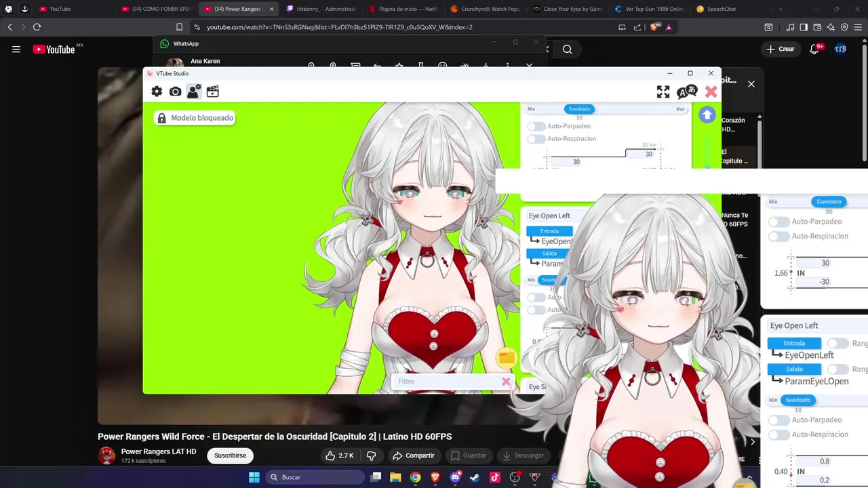Viewport: 868px width, 488px height.
Task: Adjust Suavizado slider in enlarged lower right panel
Action: pyautogui.click(x=797, y=400)
